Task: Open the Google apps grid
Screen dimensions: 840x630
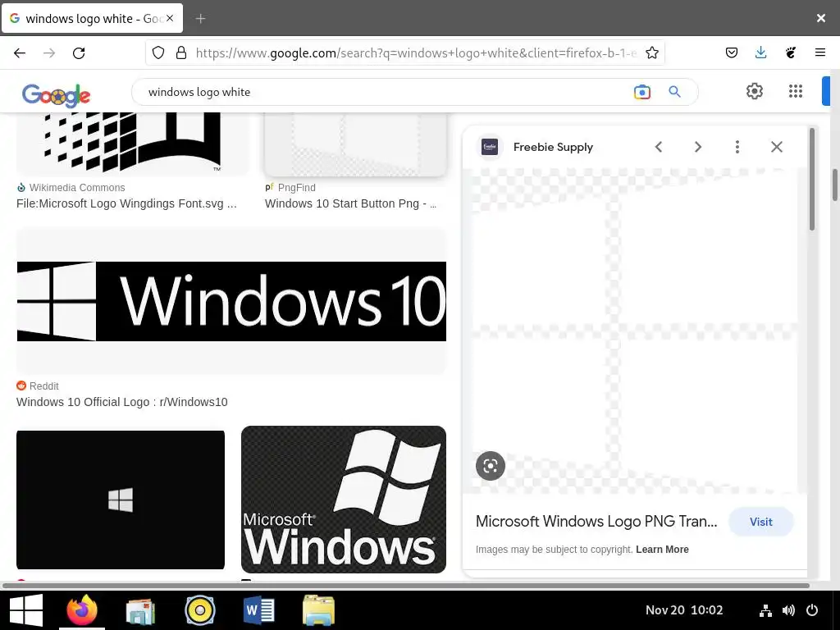Action: 796,91
